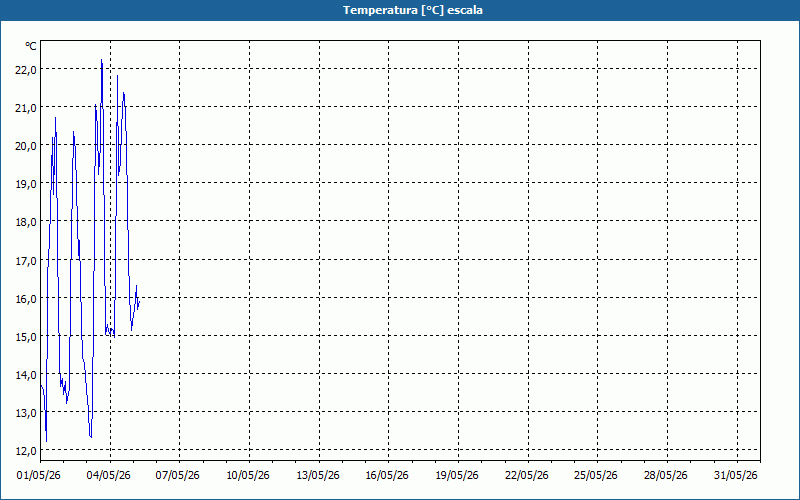The height and width of the screenshot is (500, 800).
Task: Click the last data point of the blue line
Action: 139,303
